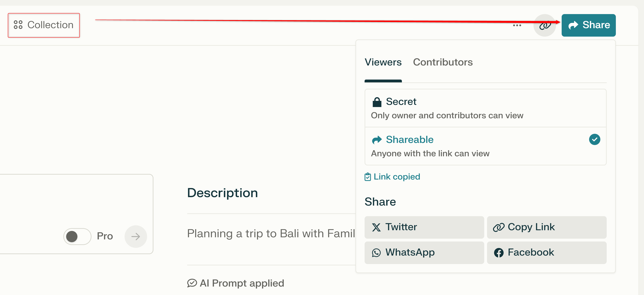The width and height of the screenshot is (644, 295).
Task: Toggle the Pro switch
Action: 77,236
